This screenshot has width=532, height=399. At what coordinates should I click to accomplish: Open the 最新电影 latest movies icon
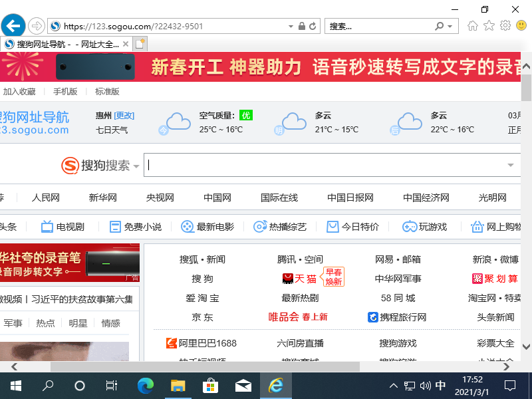(x=187, y=226)
